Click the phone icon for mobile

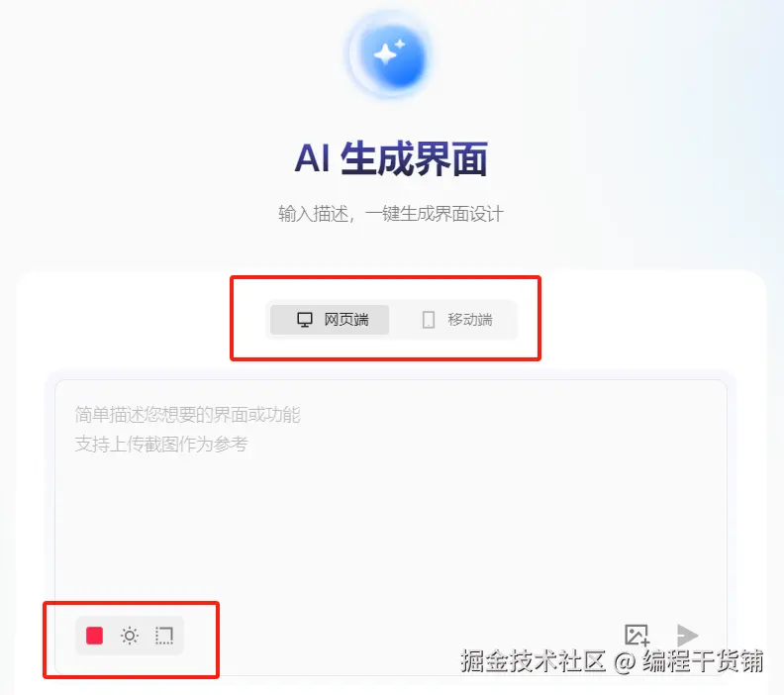click(429, 320)
